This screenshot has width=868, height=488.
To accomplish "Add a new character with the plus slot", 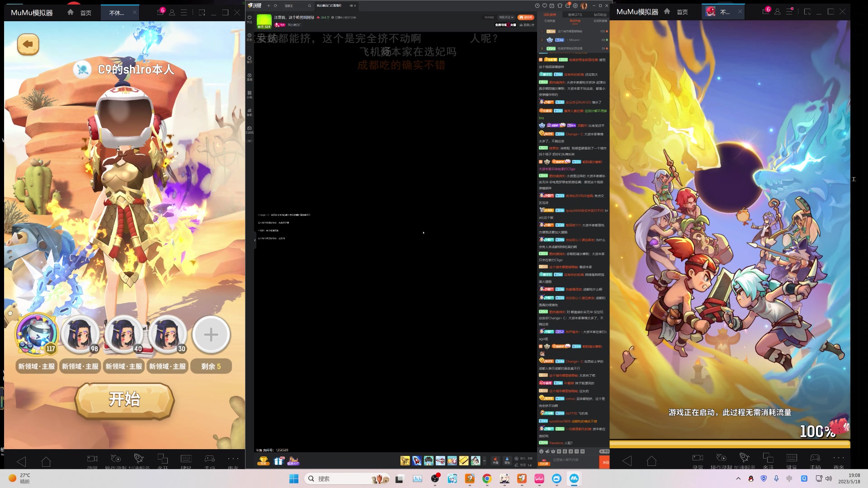I will (x=211, y=334).
